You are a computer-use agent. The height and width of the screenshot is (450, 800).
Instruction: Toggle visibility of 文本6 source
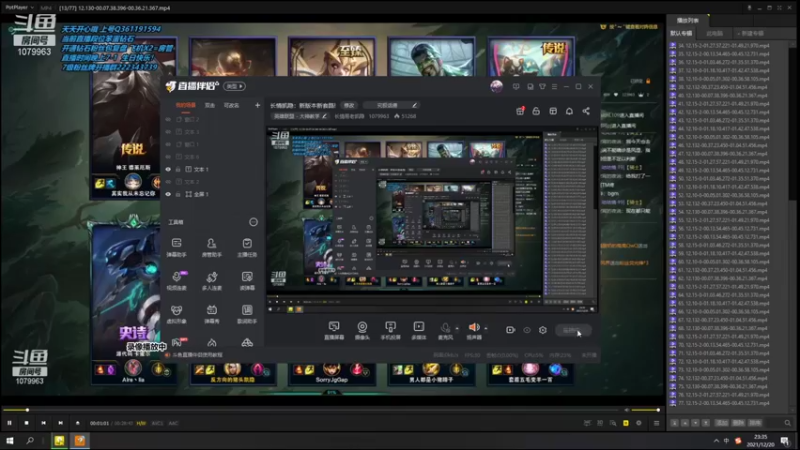click(168, 157)
